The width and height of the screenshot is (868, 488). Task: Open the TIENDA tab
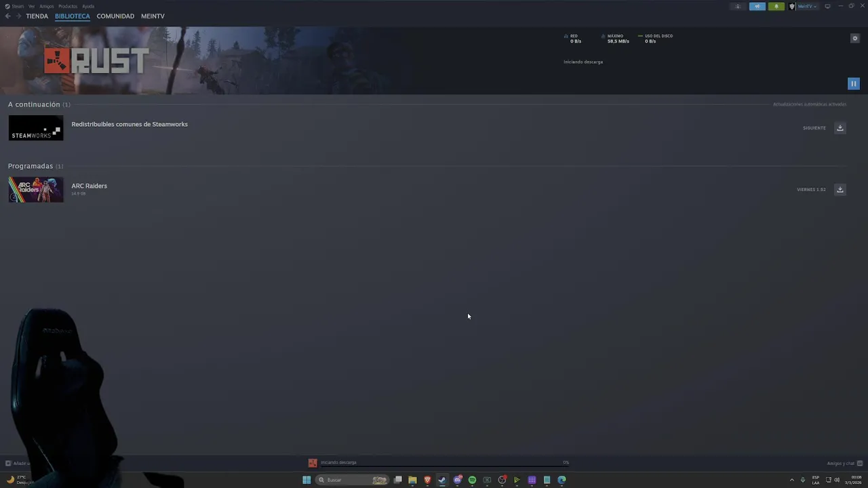37,16
